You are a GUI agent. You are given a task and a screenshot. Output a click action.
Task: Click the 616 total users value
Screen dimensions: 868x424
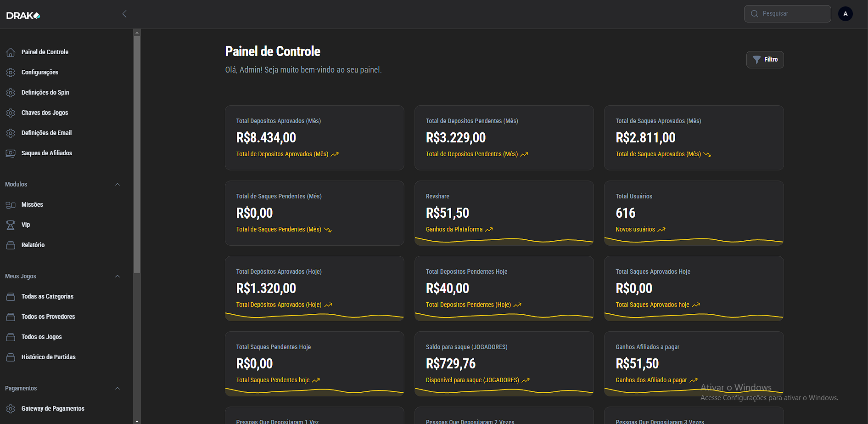pos(626,213)
